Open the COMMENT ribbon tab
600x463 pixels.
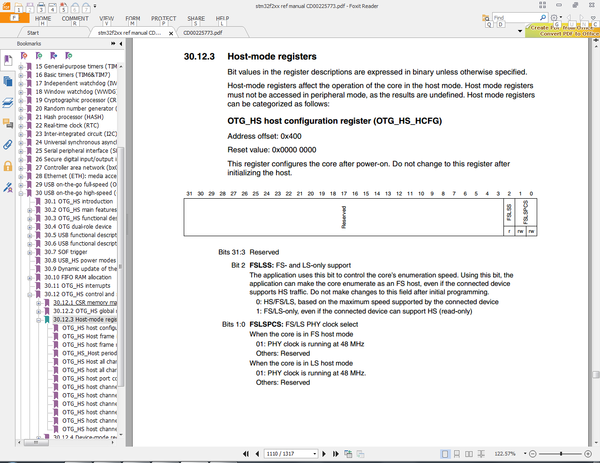pyautogui.click(x=75, y=18)
